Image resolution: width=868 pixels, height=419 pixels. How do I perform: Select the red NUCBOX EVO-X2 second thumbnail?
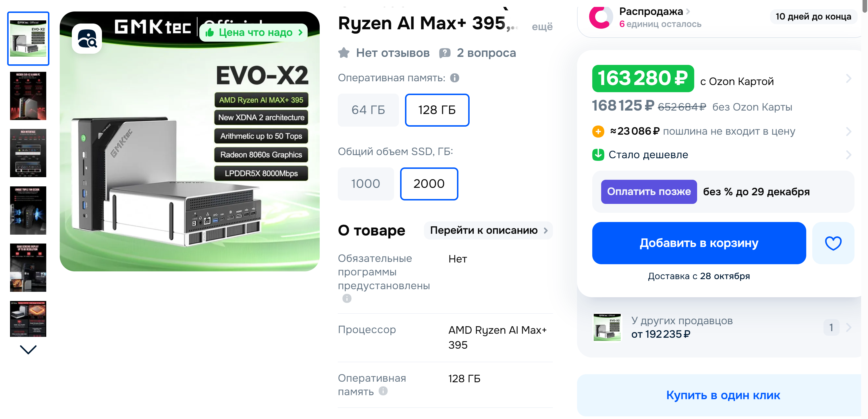28,96
